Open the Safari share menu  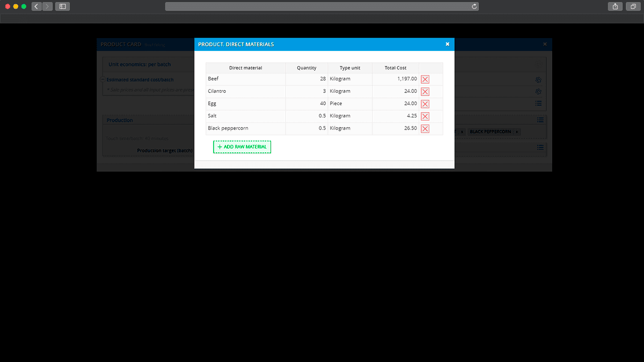point(615,6)
